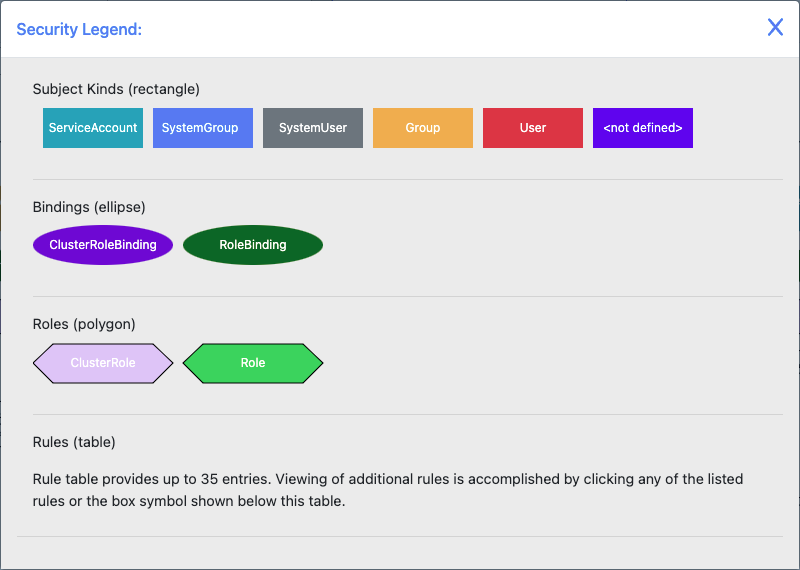Click the rule table description paragraph
The width and height of the screenshot is (800, 570).
coord(388,490)
